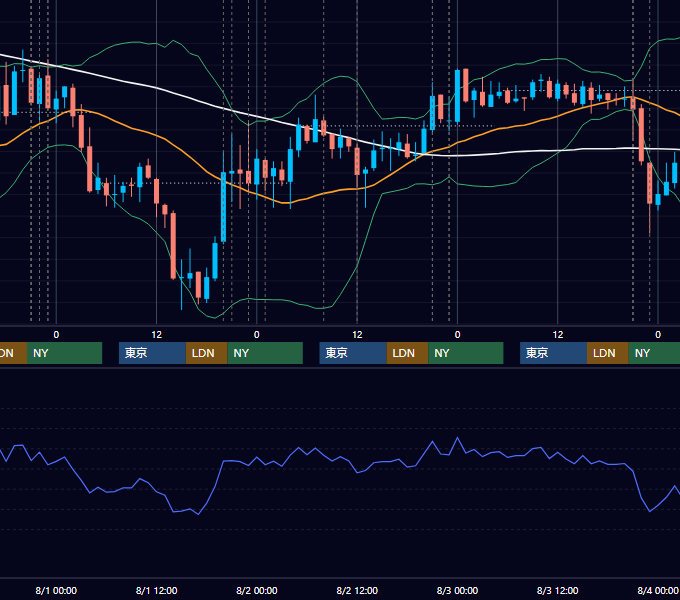Select the 東京 session block on 8/1
Image resolution: width=680 pixels, height=600 pixels.
coord(152,353)
